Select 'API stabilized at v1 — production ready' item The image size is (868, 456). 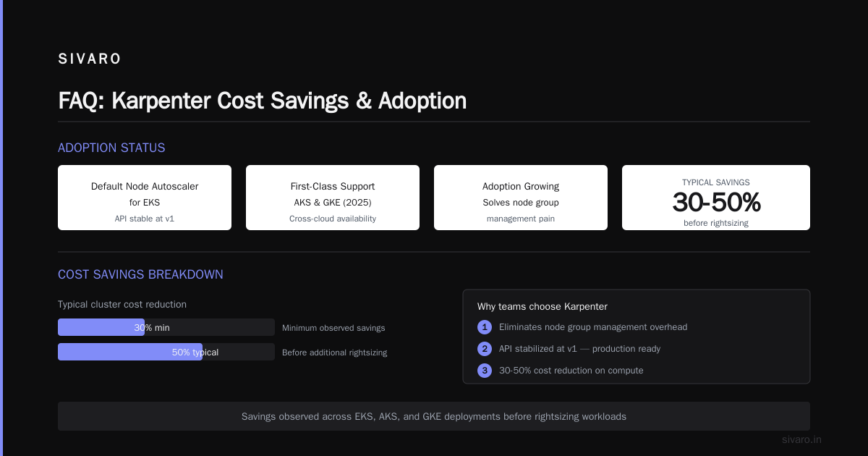coord(579,349)
